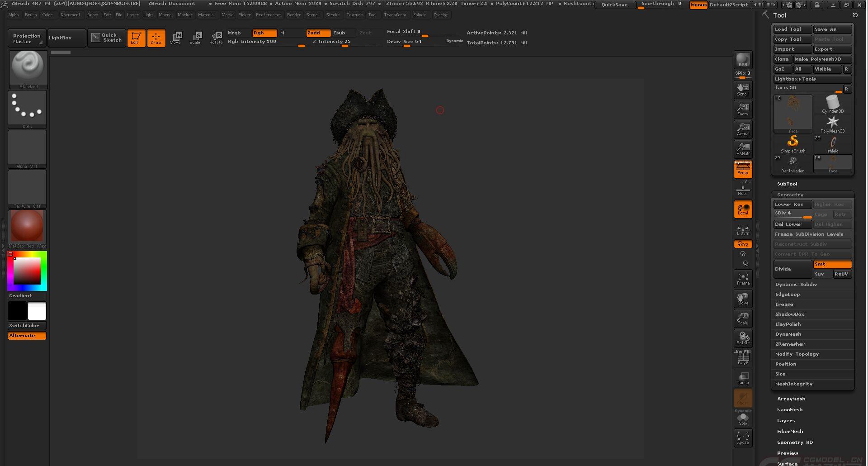Image resolution: width=868 pixels, height=466 pixels.
Task: Click Make PolyMesh3D button
Action: click(x=822, y=59)
